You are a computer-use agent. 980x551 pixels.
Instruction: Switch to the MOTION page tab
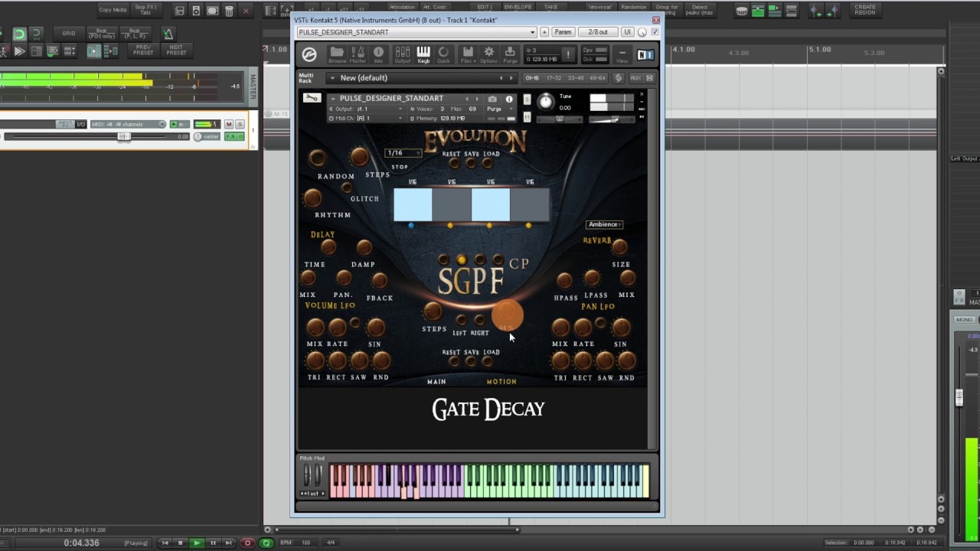point(501,381)
